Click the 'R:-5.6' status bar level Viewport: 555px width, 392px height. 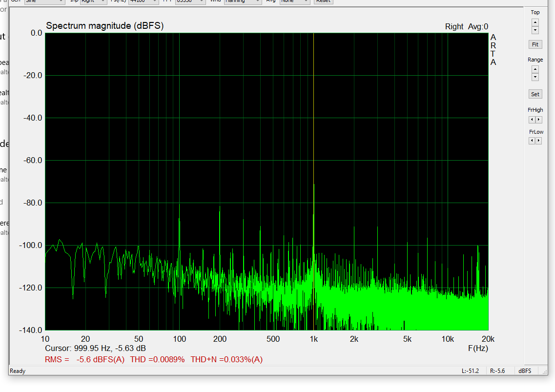(497, 371)
